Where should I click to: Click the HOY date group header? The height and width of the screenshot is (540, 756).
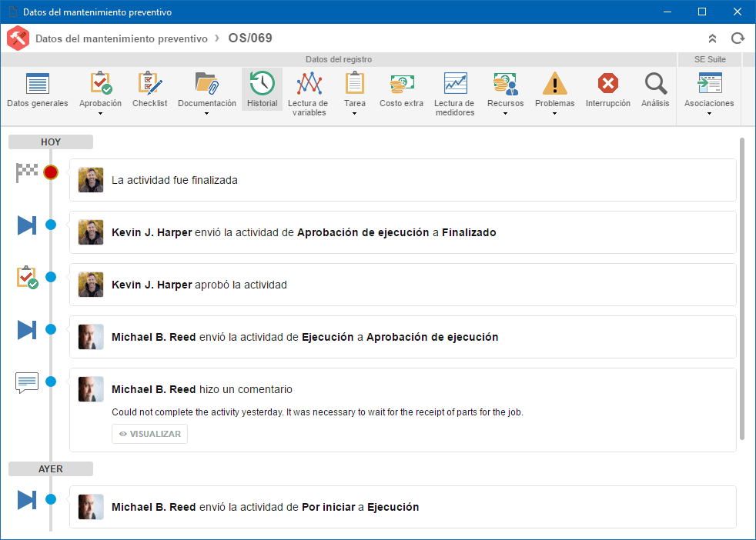[51, 142]
